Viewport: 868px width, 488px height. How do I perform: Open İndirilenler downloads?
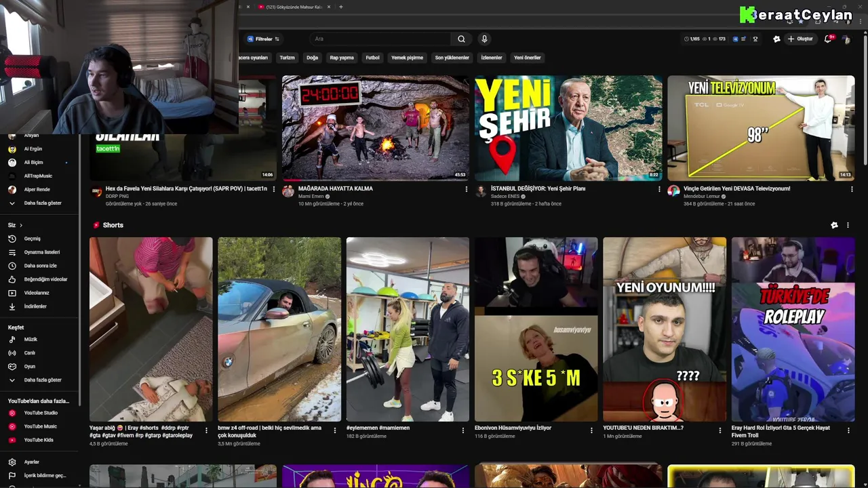pyautogui.click(x=35, y=306)
